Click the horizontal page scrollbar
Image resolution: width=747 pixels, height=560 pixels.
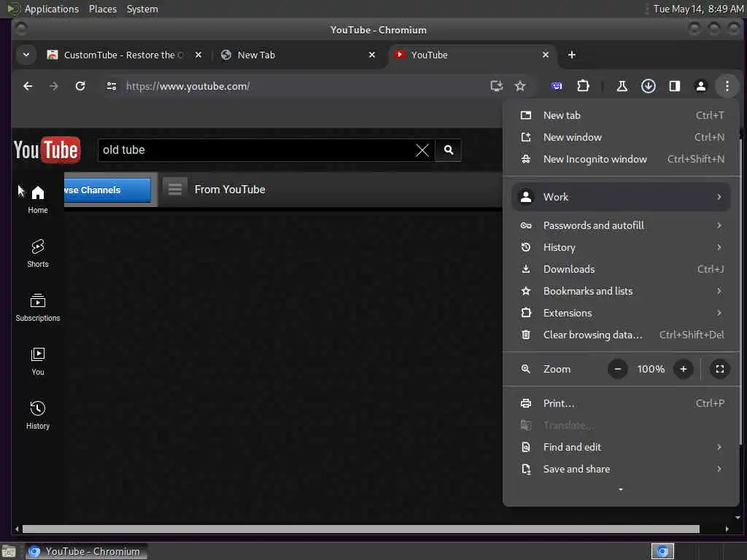[360, 529]
